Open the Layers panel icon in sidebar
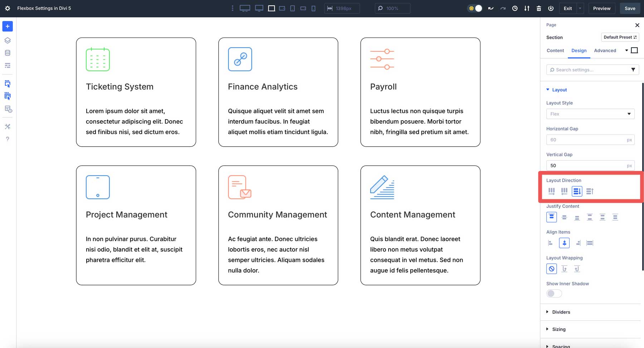The height and width of the screenshot is (348, 644). coord(8,40)
